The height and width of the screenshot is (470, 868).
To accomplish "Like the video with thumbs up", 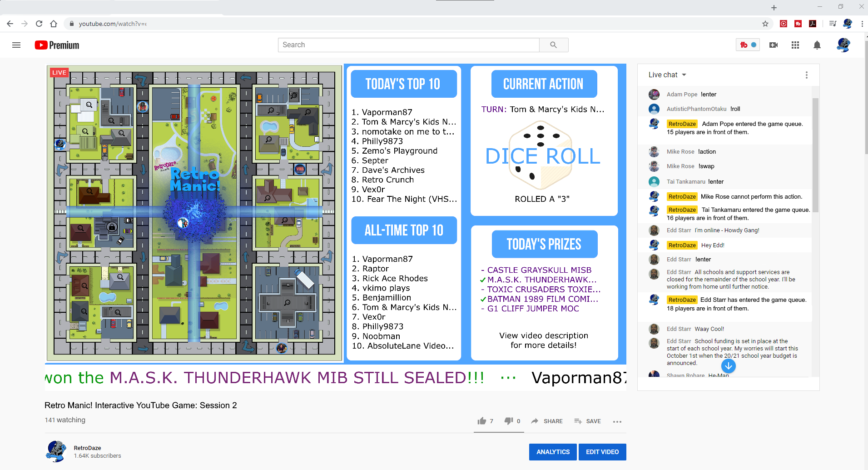I will (482, 421).
